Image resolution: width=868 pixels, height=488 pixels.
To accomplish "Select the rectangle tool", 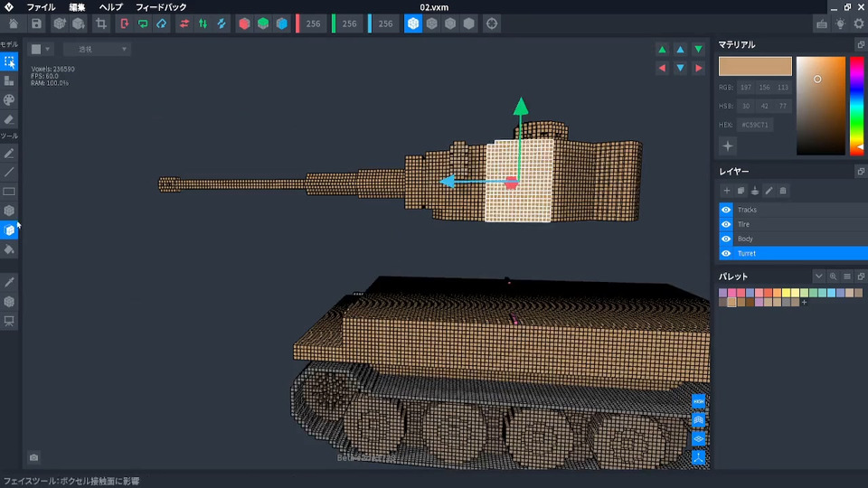I will click(9, 192).
